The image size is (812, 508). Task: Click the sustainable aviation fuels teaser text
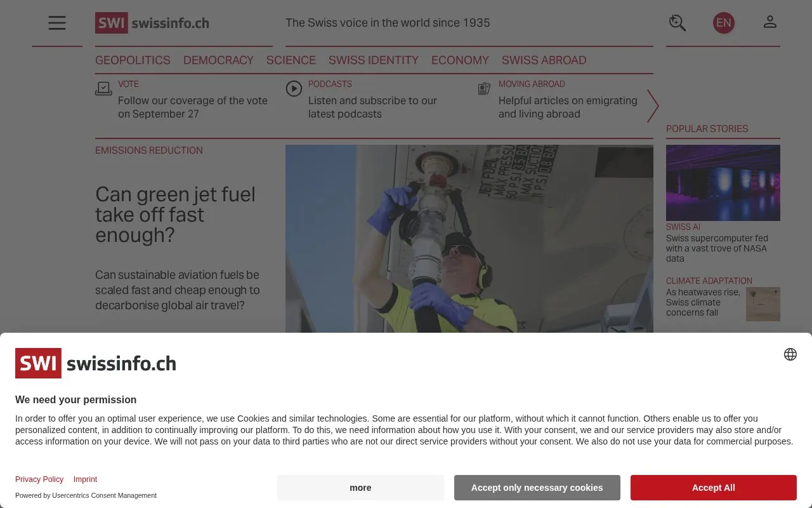pyautogui.click(x=178, y=290)
